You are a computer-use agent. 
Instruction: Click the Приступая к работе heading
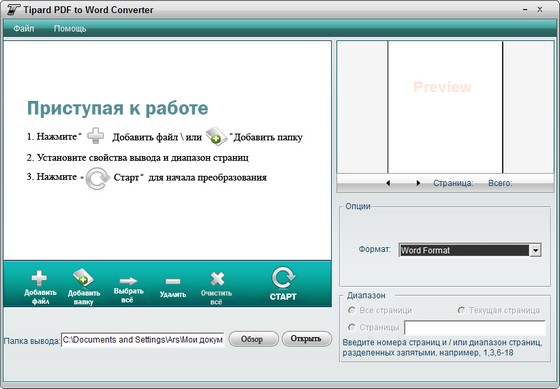pyautogui.click(x=118, y=108)
